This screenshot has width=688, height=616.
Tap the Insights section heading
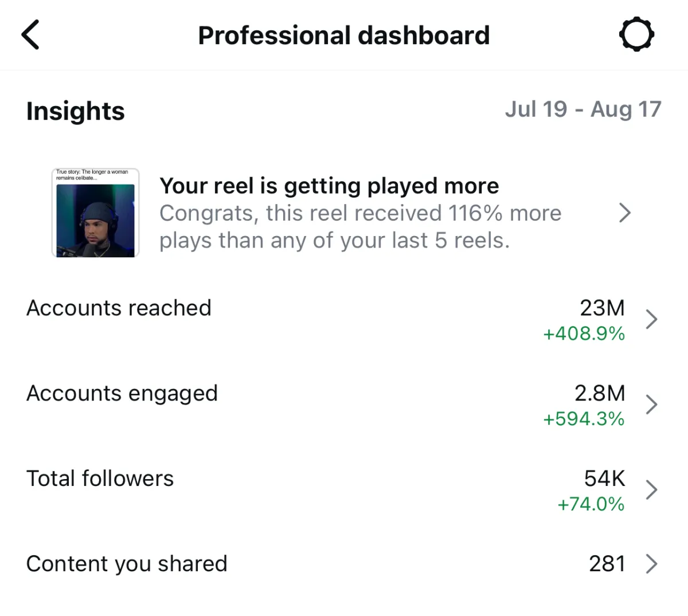click(x=75, y=111)
